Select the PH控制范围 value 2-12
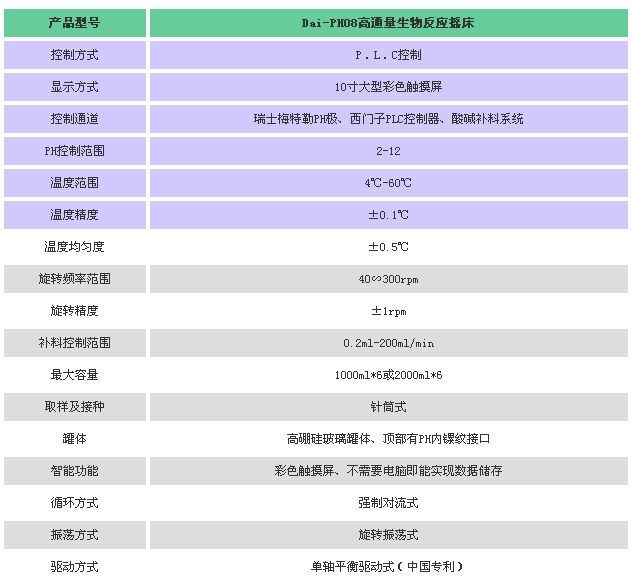Image resolution: width=632 pixels, height=583 pixels. click(388, 150)
